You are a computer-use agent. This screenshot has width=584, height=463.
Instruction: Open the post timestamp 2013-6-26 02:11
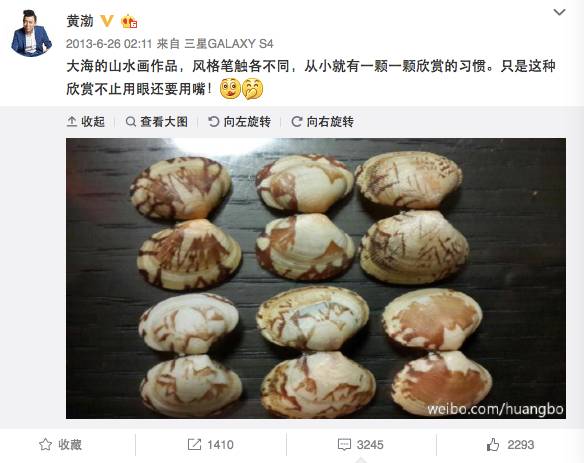tap(109, 44)
